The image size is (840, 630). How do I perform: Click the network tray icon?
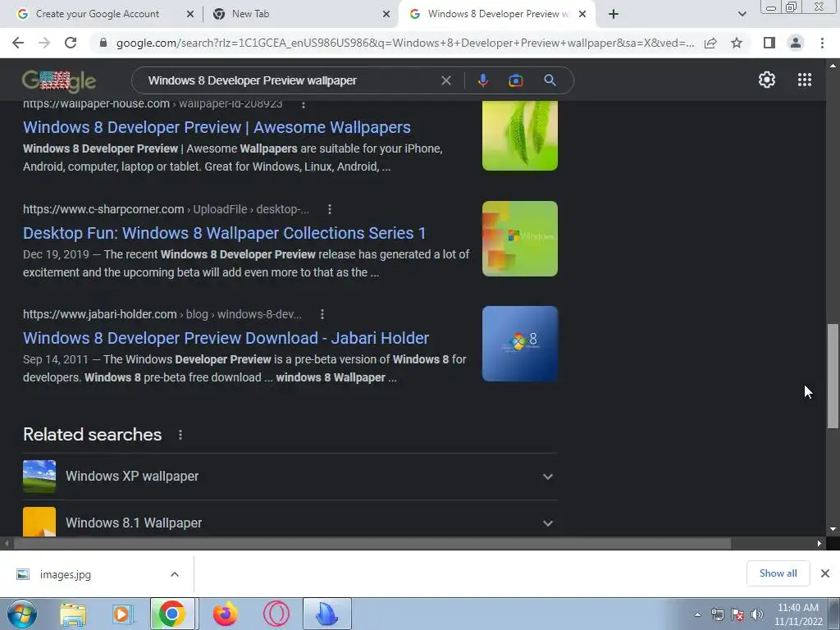[x=717, y=614]
